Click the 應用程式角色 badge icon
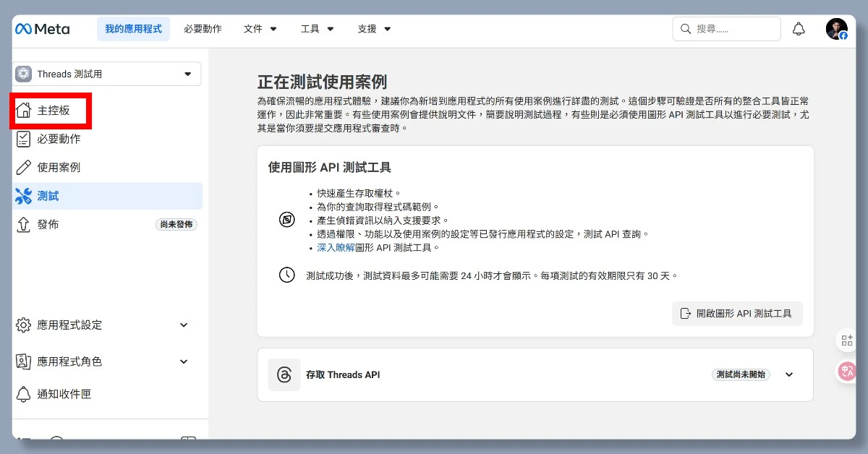 coord(24,361)
